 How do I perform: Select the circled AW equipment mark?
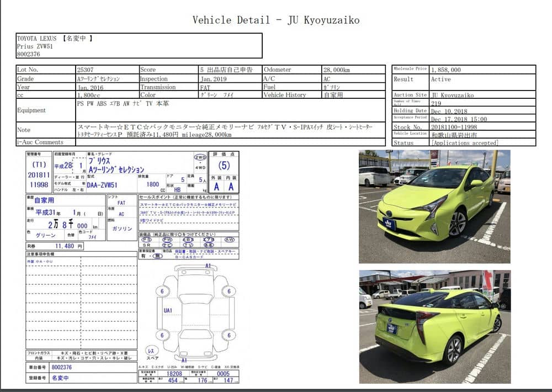pos(230,240)
